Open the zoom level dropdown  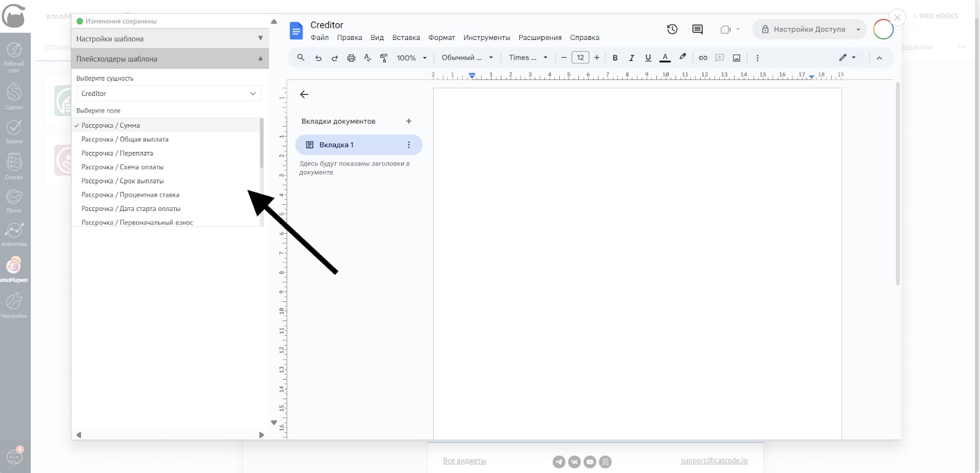[412, 58]
